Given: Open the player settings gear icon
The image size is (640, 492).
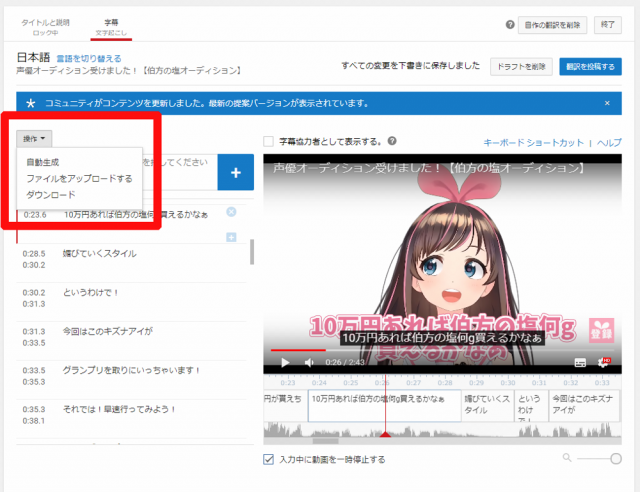Looking at the screenshot, I should pyautogui.click(x=603, y=362).
